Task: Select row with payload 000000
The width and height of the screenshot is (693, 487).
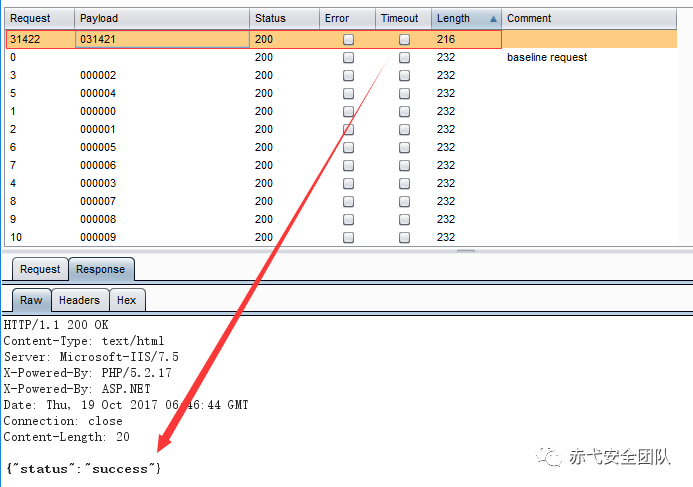Action: pyautogui.click(x=340, y=111)
